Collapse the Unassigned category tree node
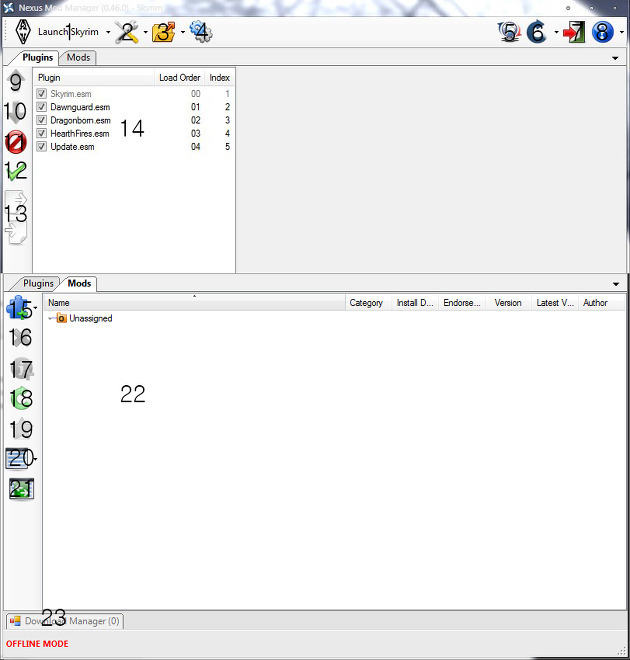Image resolution: width=630 pixels, height=660 pixels. click(x=51, y=319)
